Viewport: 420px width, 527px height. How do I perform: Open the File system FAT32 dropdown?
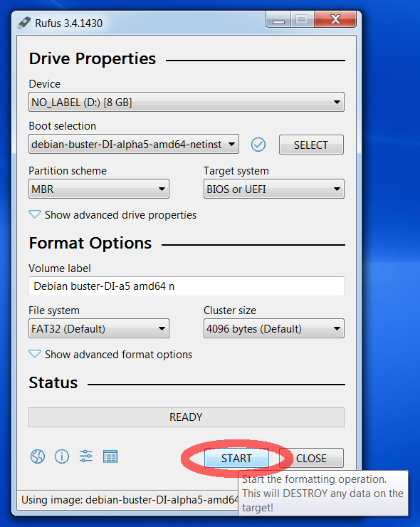(x=99, y=328)
